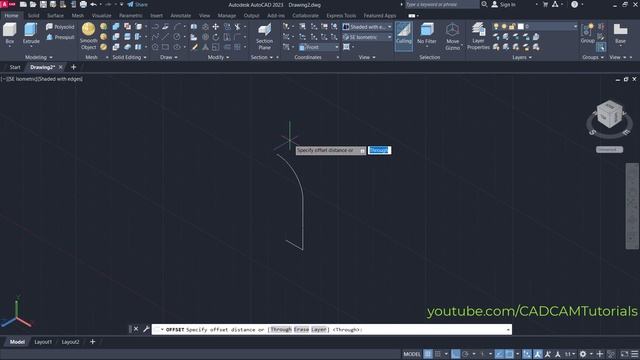Viewport: 640px width, 360px height.
Task: Add a new drawing tab with plus button
Action: 73,67
